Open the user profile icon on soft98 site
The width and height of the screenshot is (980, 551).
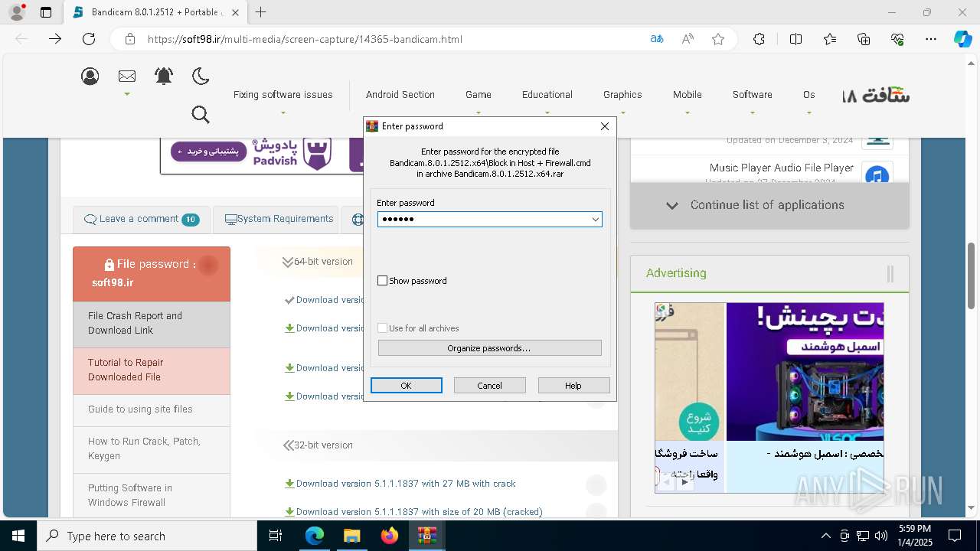tap(90, 76)
